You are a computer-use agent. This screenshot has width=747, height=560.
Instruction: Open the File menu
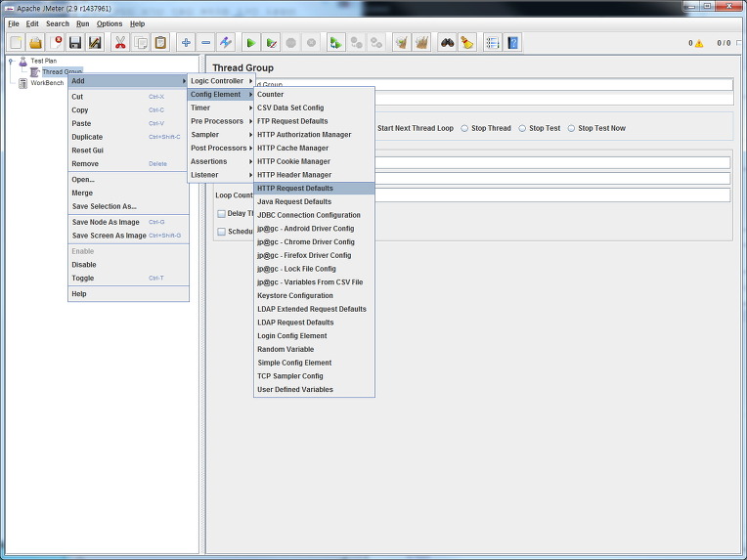click(x=14, y=23)
